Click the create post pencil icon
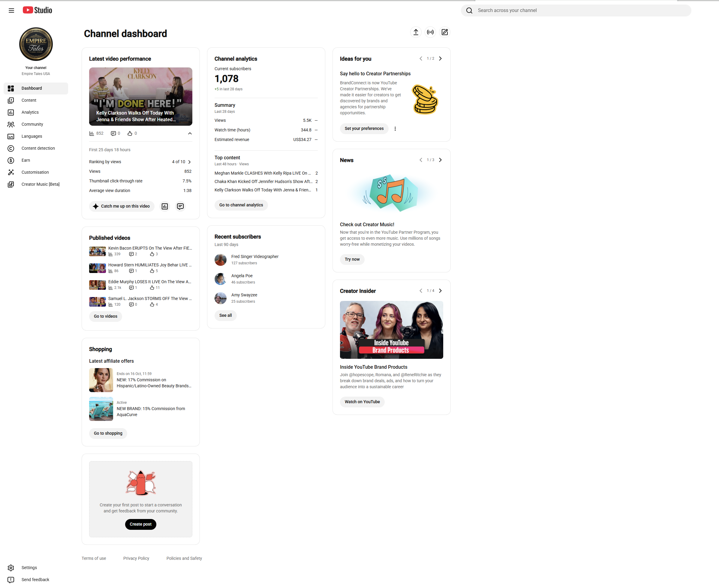 (444, 32)
